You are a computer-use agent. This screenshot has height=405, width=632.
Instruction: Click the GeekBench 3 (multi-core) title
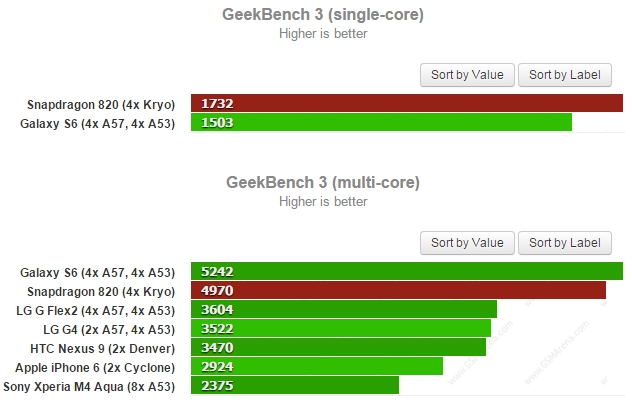322,182
